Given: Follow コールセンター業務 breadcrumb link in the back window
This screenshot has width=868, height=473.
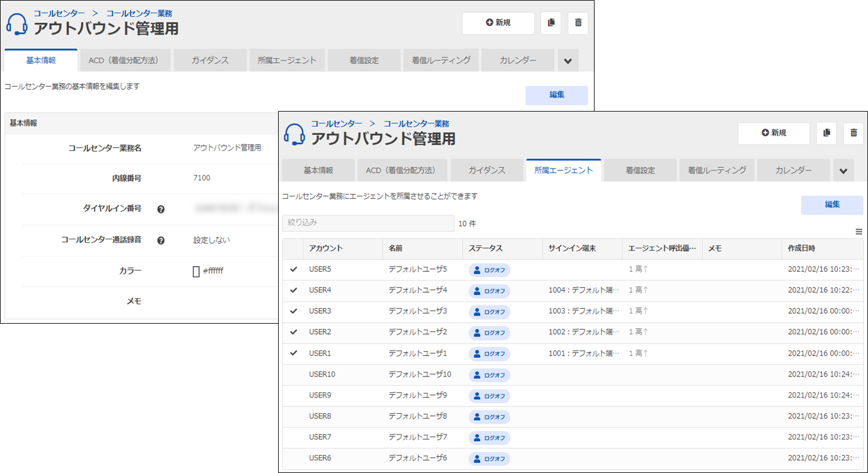Looking at the screenshot, I should (x=139, y=13).
